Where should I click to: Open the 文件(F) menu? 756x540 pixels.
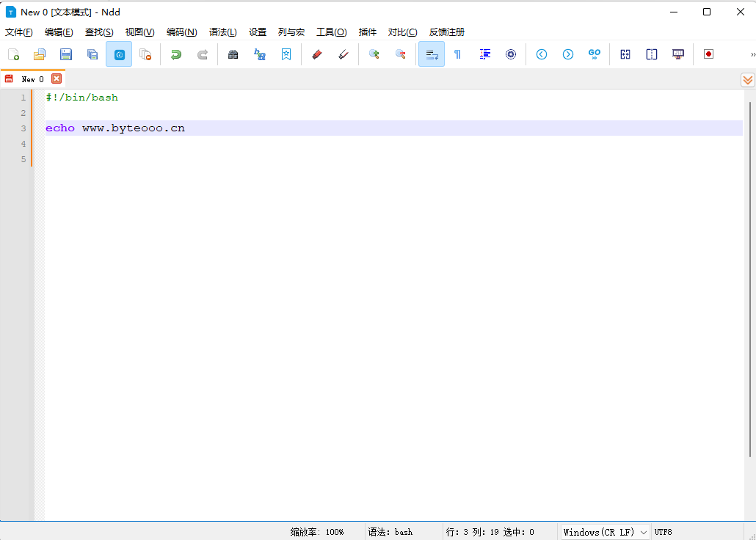(x=19, y=32)
